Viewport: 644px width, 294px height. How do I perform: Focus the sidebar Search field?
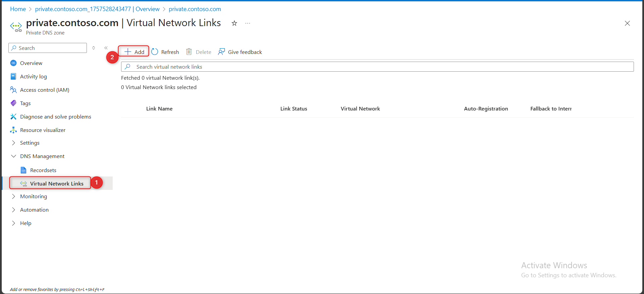(48, 48)
